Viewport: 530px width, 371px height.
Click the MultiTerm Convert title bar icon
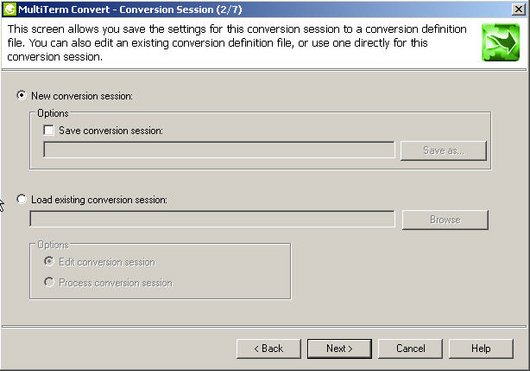[x=9, y=9]
